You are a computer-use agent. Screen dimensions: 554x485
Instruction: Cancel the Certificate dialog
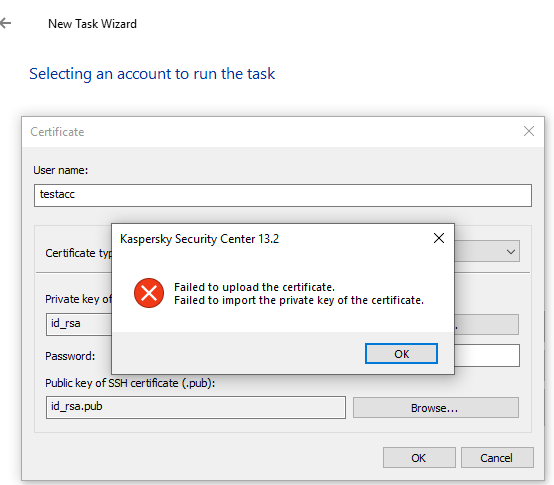click(x=497, y=458)
